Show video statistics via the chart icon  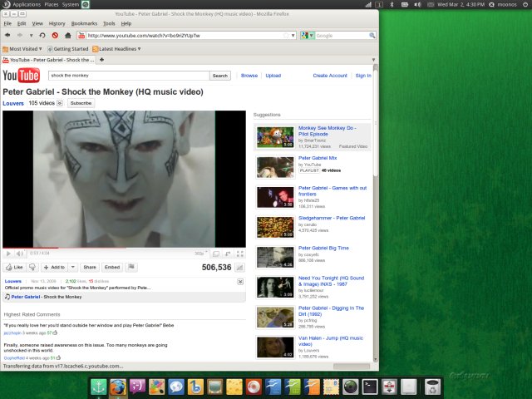click(x=239, y=268)
